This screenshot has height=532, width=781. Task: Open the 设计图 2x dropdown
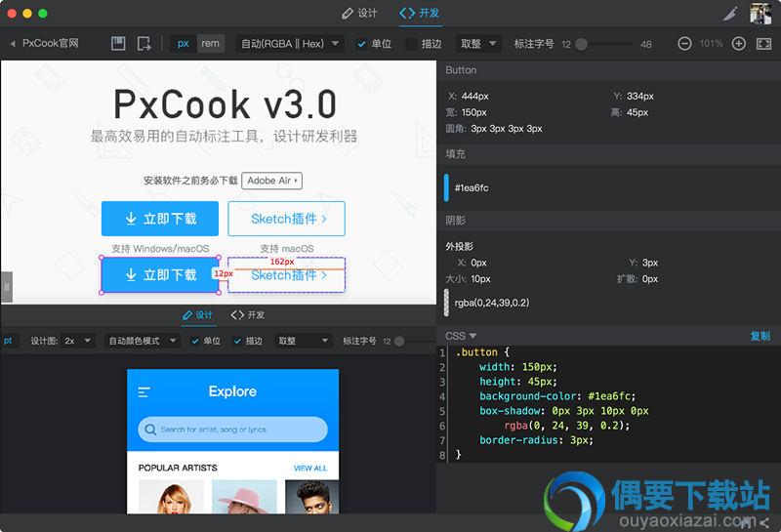pyautogui.click(x=78, y=341)
